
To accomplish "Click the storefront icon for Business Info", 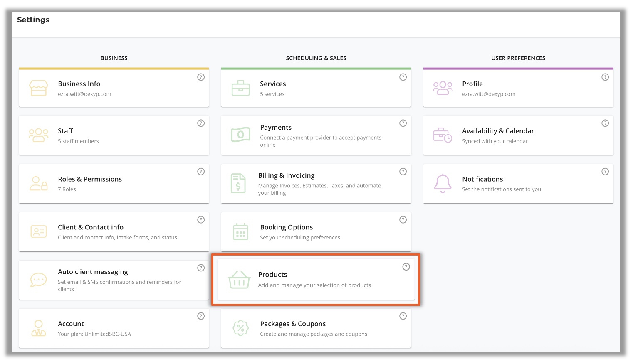I will tap(38, 88).
